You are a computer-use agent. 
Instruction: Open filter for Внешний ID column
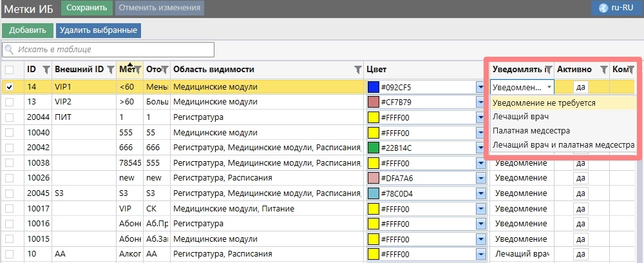[x=110, y=70]
